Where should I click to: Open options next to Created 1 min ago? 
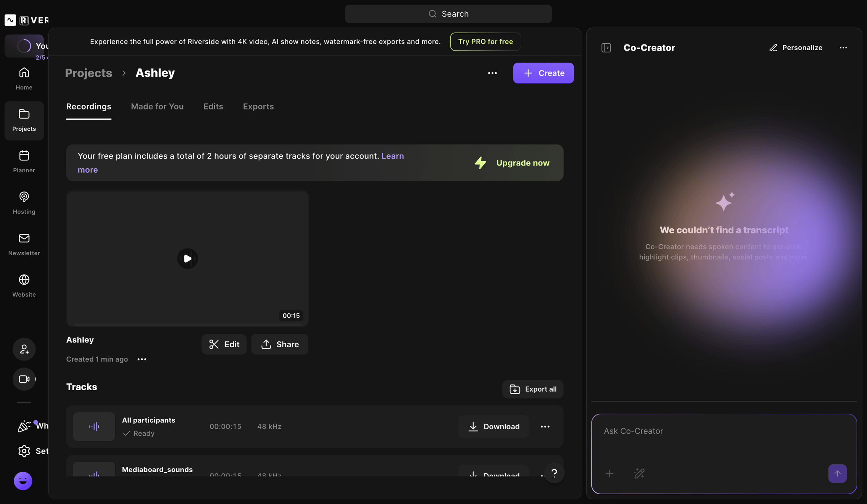(x=142, y=359)
